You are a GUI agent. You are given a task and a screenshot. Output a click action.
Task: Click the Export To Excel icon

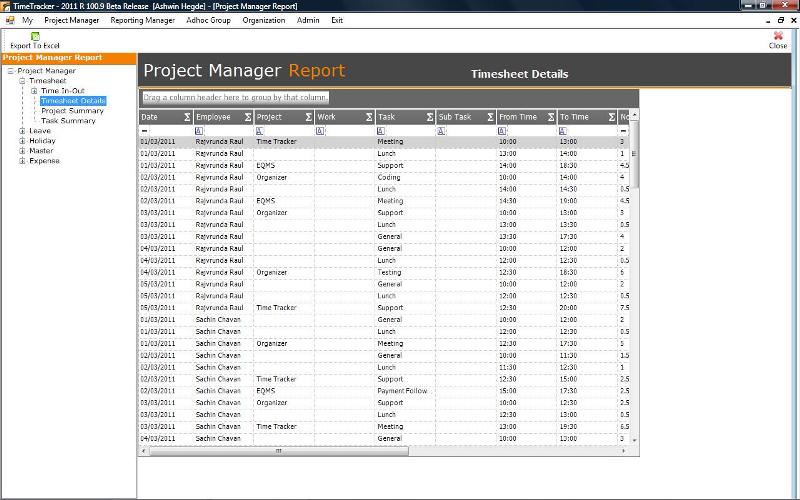coord(35,36)
